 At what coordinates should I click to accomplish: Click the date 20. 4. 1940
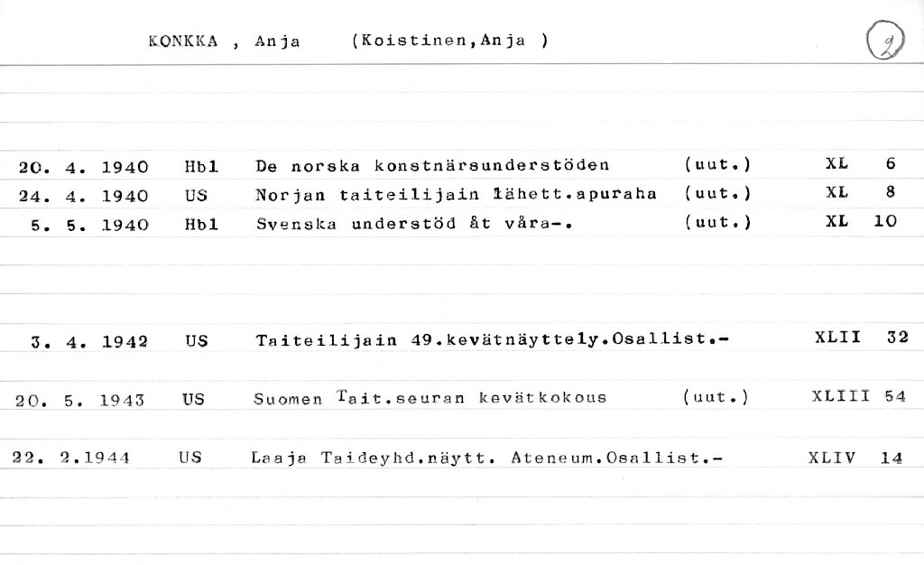83,165
